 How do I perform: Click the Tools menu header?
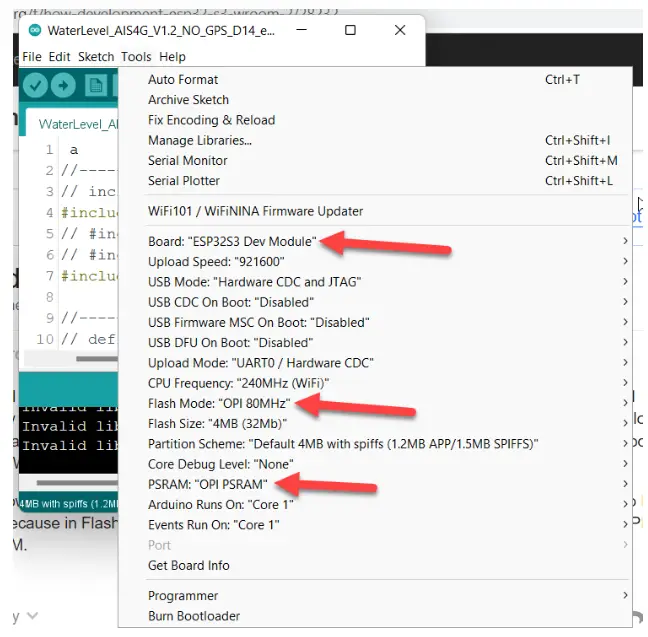tap(136, 57)
